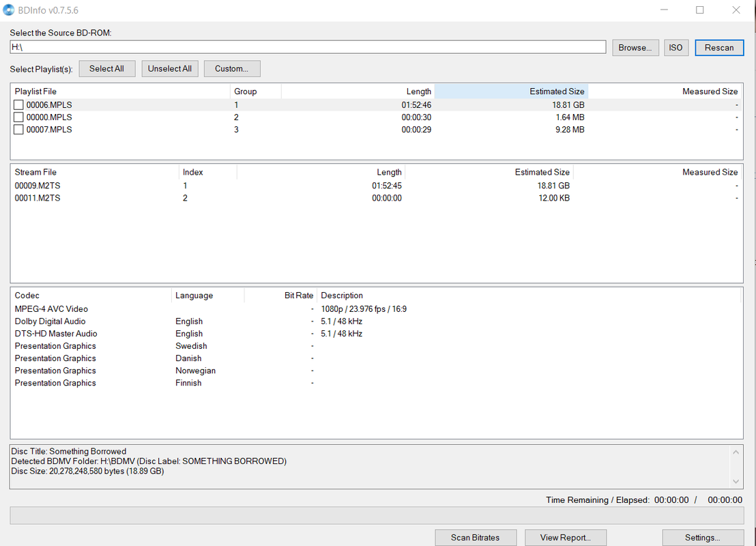Image resolution: width=756 pixels, height=546 pixels.
Task: Open the Custom... playlist dialog
Action: [x=232, y=68]
